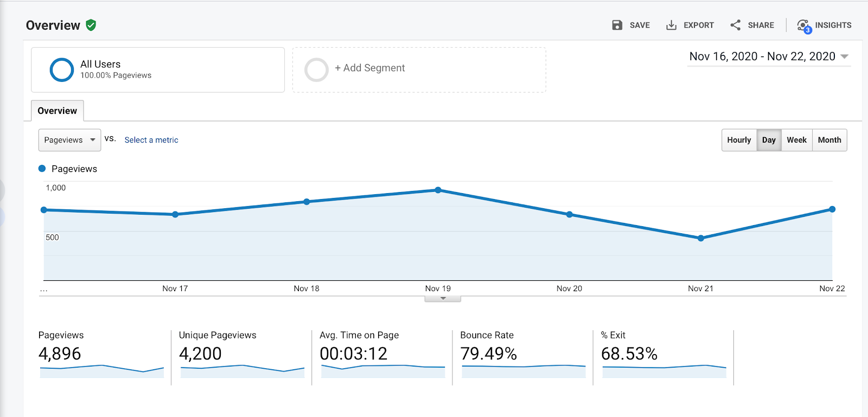Open the Pageviews metric dropdown
Screen dimensions: 868x417
(69, 140)
